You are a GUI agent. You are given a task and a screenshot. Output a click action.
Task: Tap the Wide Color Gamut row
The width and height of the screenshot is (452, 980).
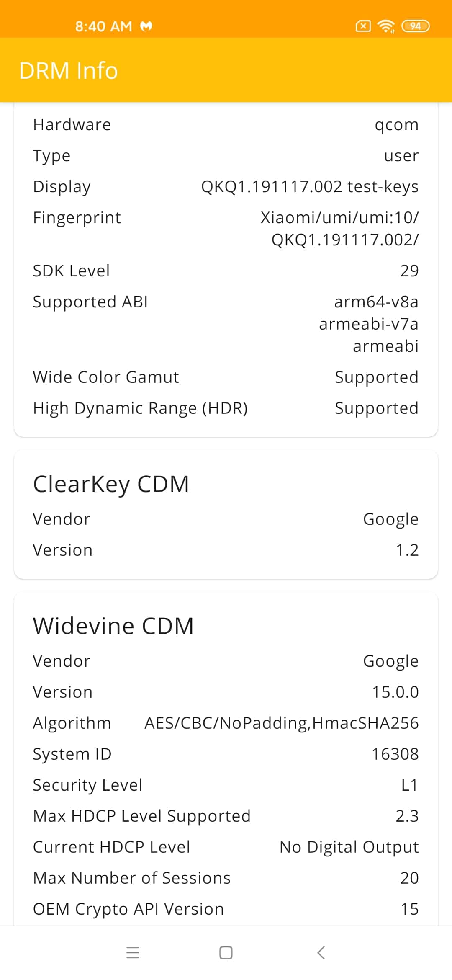click(x=226, y=377)
